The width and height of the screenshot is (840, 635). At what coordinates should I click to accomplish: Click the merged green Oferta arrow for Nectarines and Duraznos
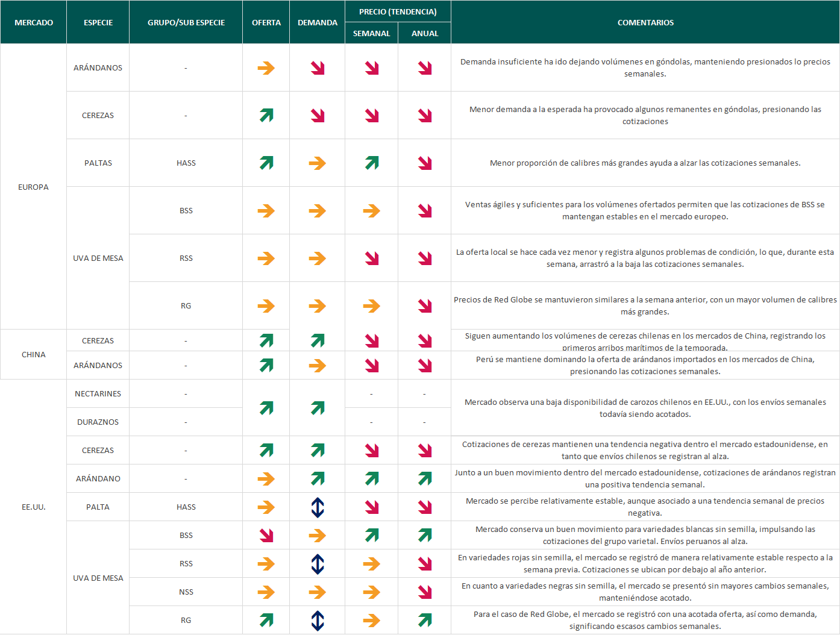(266, 408)
